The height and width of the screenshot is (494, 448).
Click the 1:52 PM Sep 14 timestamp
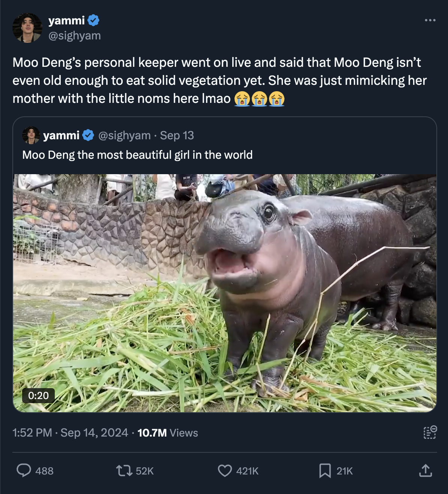point(70,433)
